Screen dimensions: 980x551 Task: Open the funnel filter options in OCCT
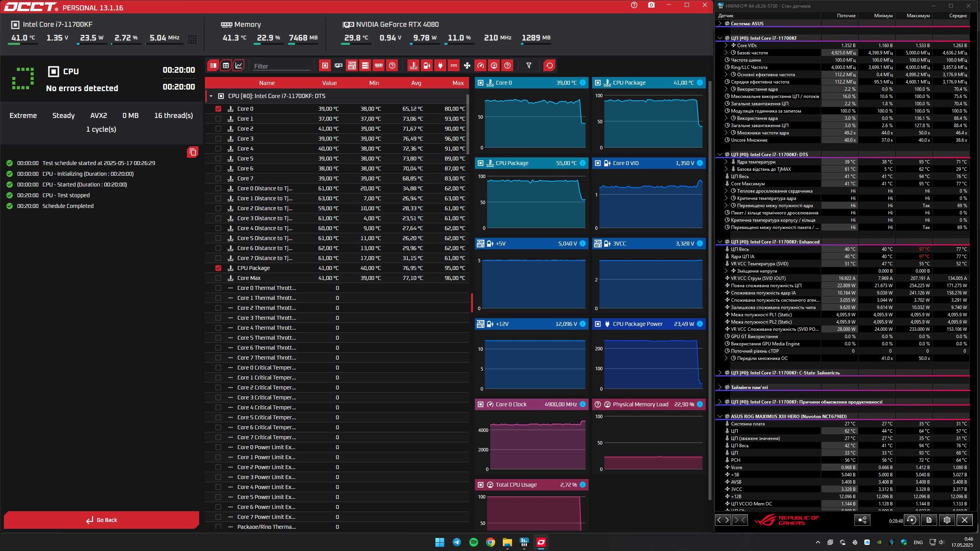(529, 65)
